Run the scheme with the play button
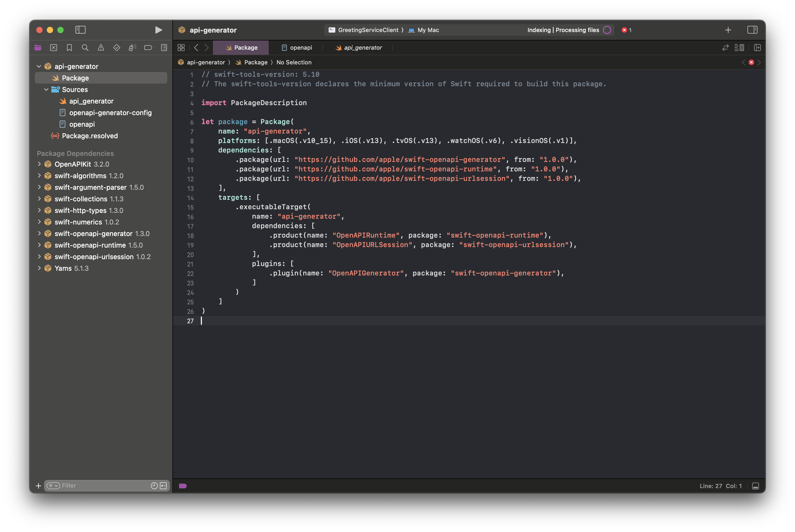This screenshot has width=795, height=532. pos(158,30)
